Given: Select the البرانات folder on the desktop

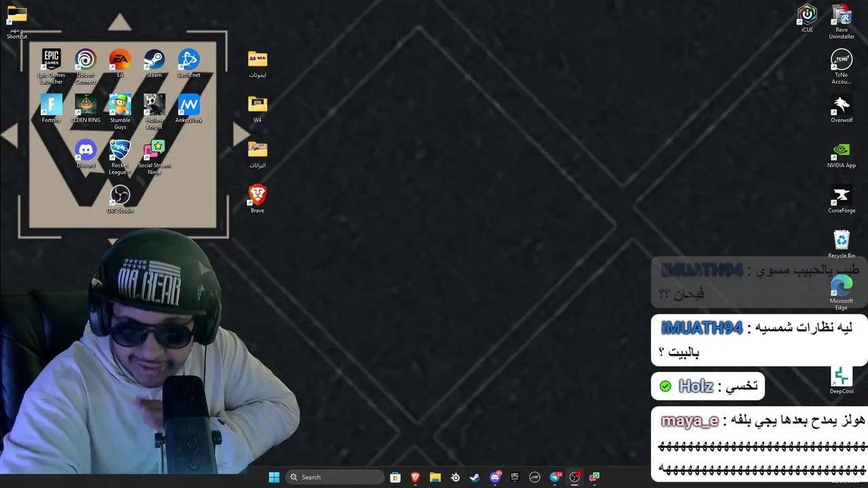Looking at the screenshot, I should [x=258, y=154].
